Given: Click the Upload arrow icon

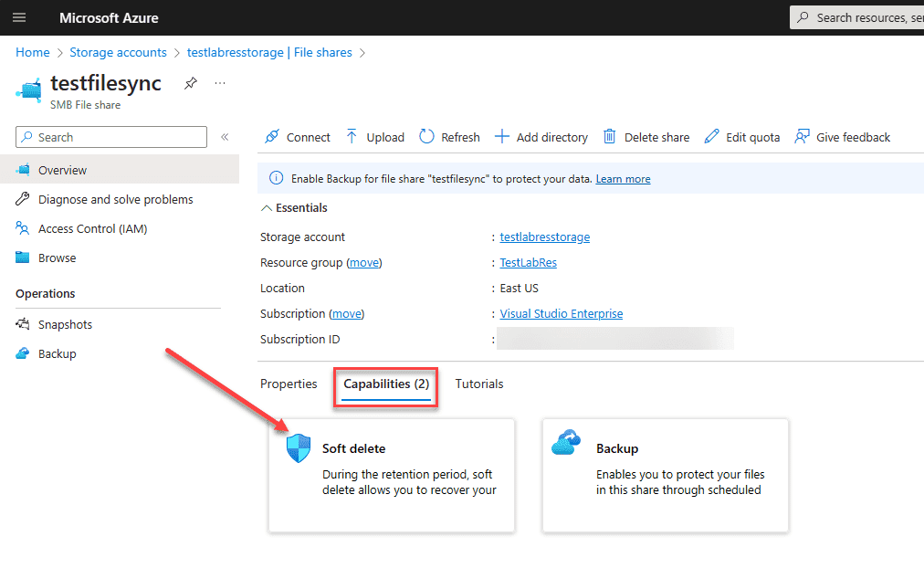Looking at the screenshot, I should (x=352, y=137).
